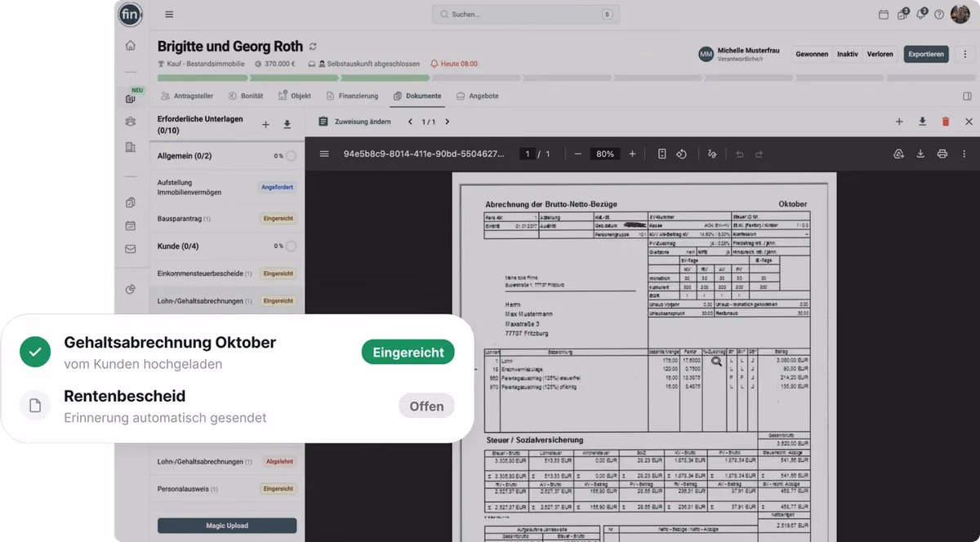Download document from the Zuweisung toolbar

(x=922, y=122)
